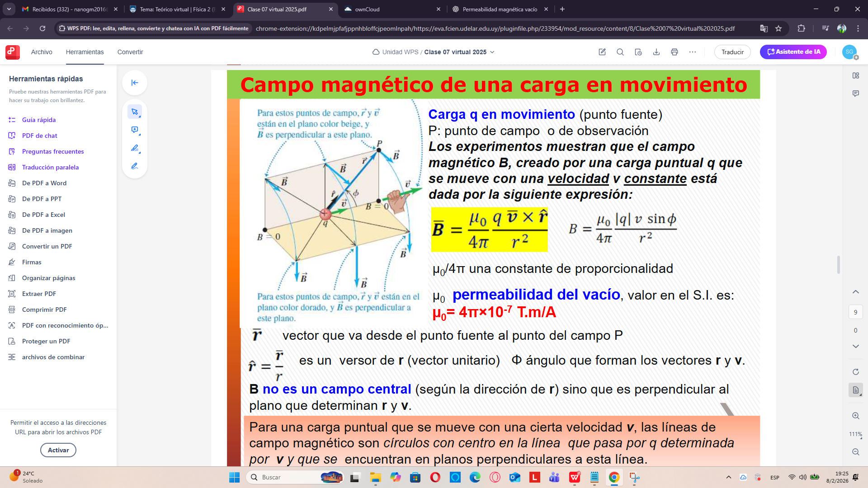The height and width of the screenshot is (488, 868).
Task: Rotate the current PDF page
Action: pyautogui.click(x=856, y=372)
